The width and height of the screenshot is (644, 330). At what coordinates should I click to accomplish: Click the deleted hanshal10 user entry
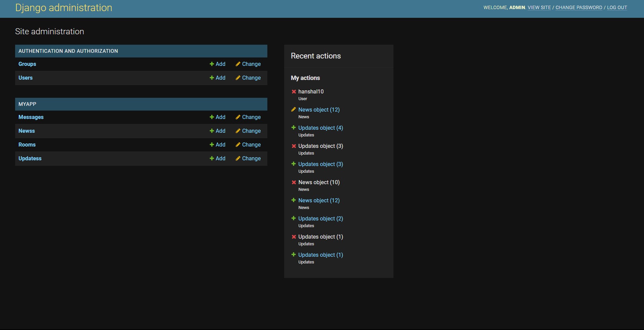[311, 91]
